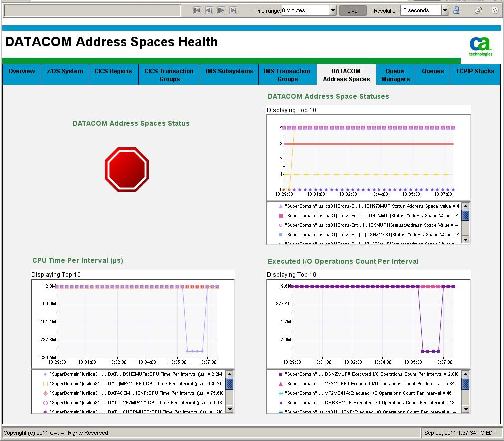Go to CICS Regions tab
504x441 pixels.
(x=113, y=75)
